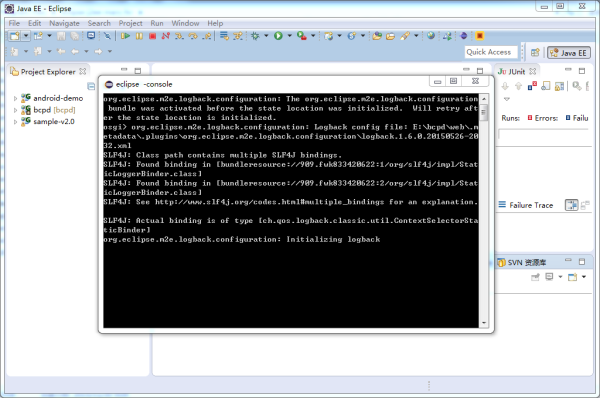Click the Drop to Frame icon
The image size is (600, 398).
pos(224,36)
